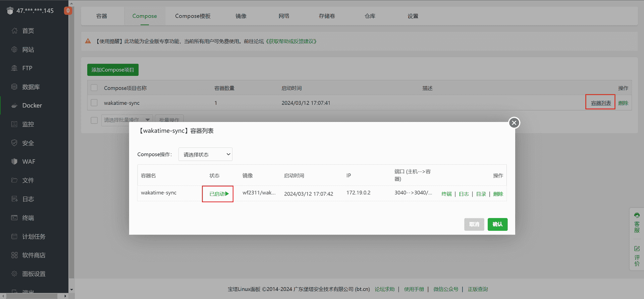Viewport: 644px width, 299px height.
Task: Toggle the 已启动 container running status
Action: coord(218,194)
